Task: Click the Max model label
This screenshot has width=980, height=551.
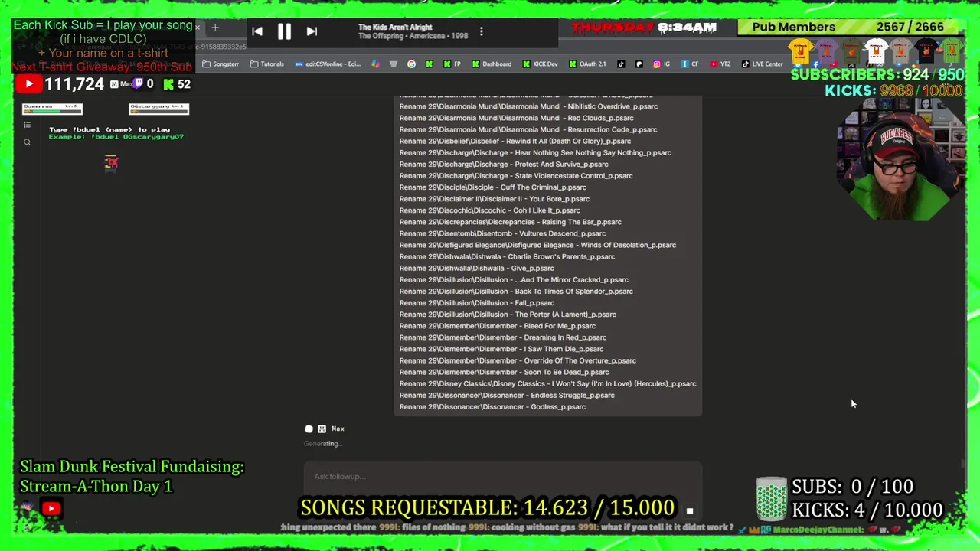Action: click(338, 429)
